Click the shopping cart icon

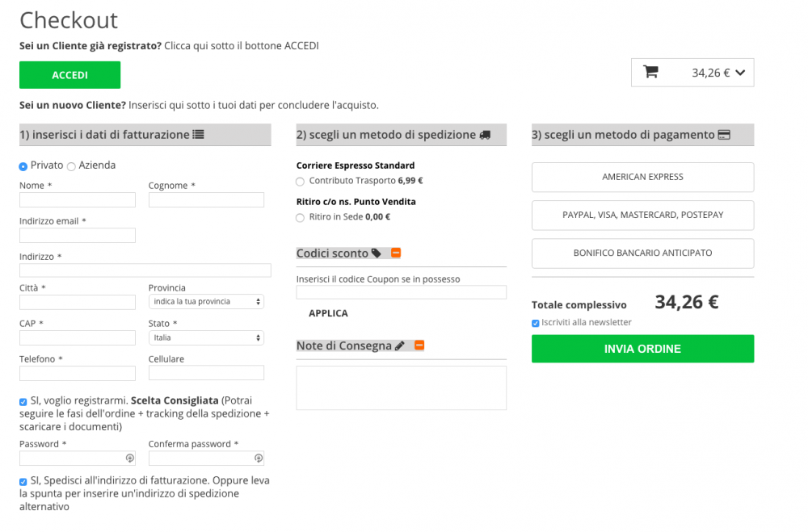tap(650, 72)
